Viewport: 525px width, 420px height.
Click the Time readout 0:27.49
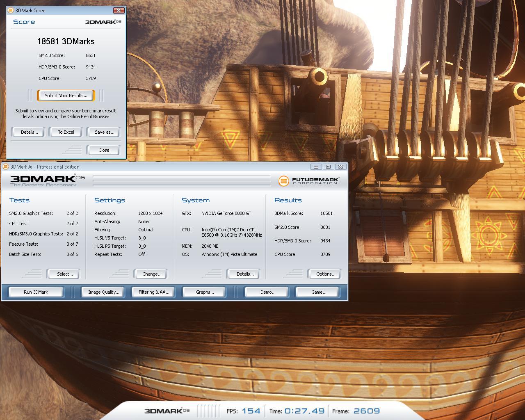tap(304, 411)
